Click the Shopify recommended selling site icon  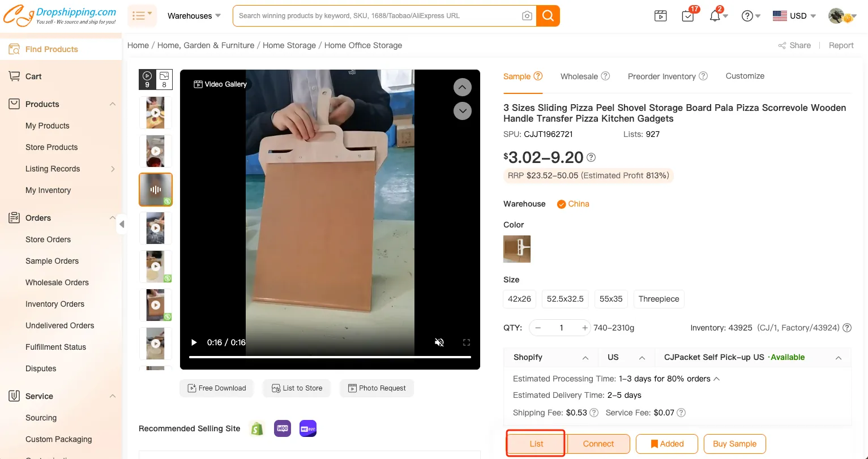[258, 428]
